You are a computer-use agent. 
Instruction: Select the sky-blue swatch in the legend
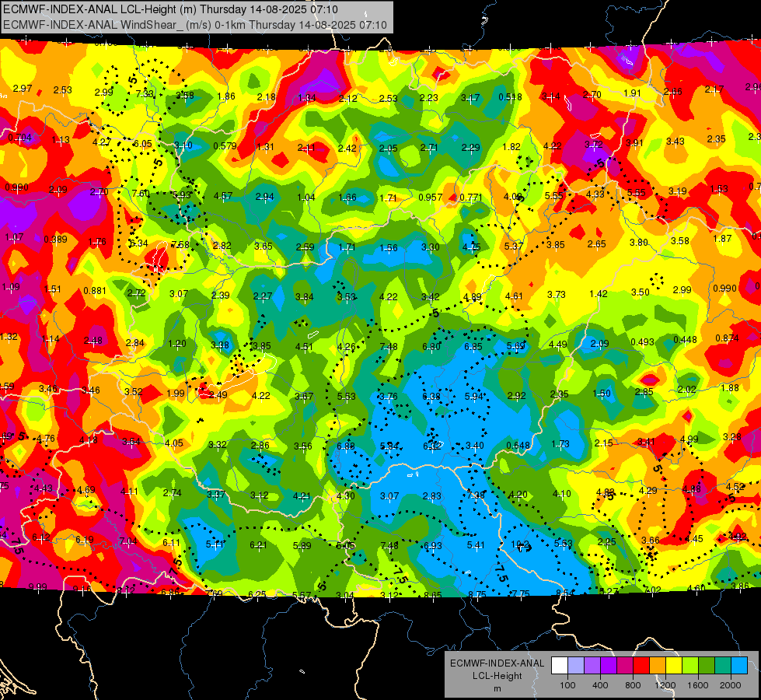click(740, 666)
